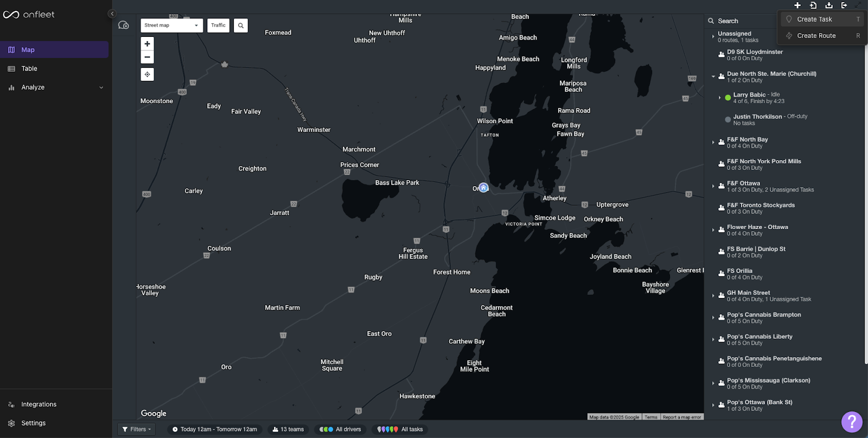The image size is (868, 438).
Task: Open the Table view
Action: [29, 69]
